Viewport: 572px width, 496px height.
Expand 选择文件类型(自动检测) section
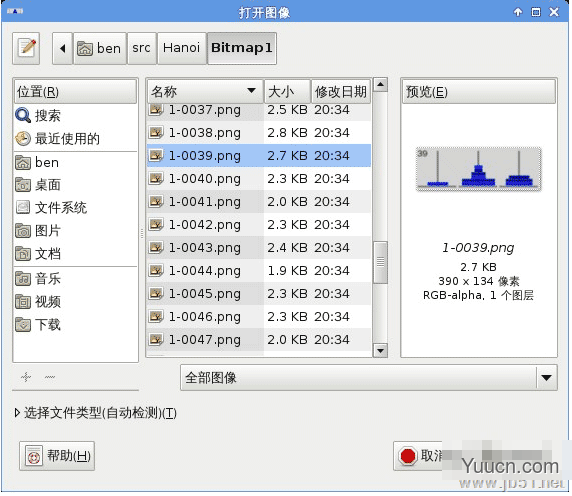96,413
